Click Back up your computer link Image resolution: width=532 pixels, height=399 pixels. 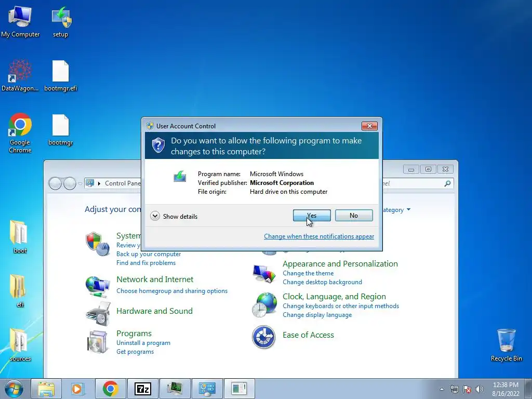pos(149,254)
